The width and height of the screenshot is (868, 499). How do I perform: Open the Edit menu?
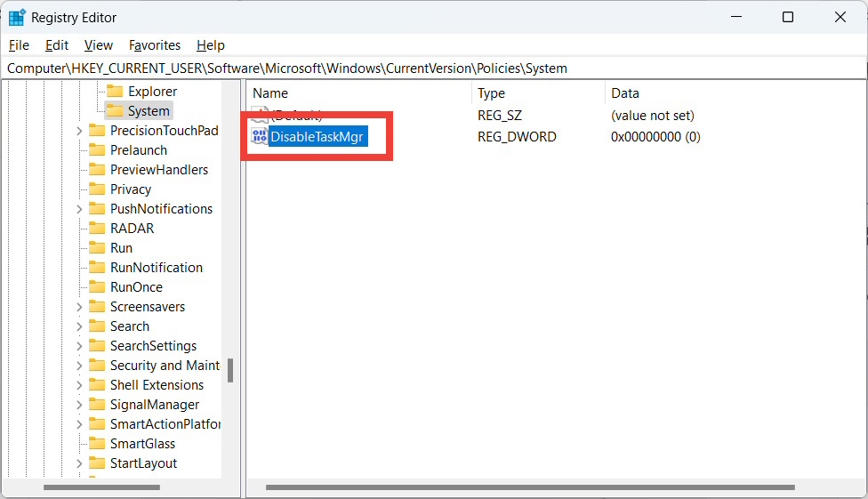(x=56, y=45)
